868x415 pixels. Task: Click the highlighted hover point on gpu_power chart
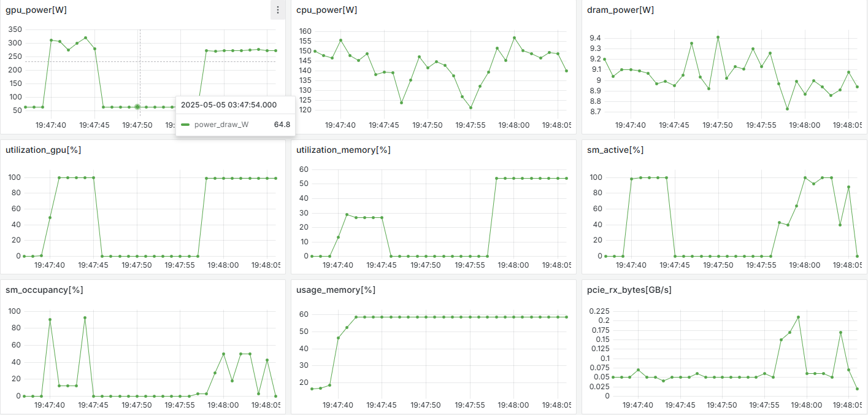(x=137, y=107)
